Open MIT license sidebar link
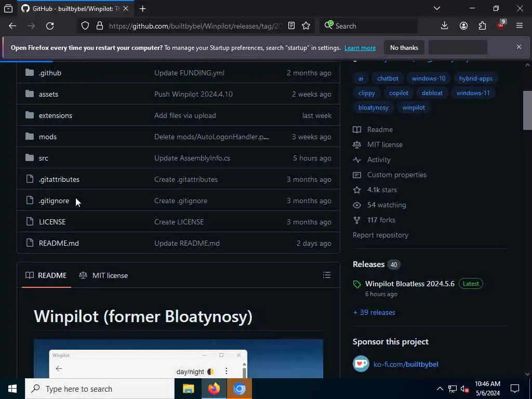Screen dimensions: 532x399 [378, 144]
